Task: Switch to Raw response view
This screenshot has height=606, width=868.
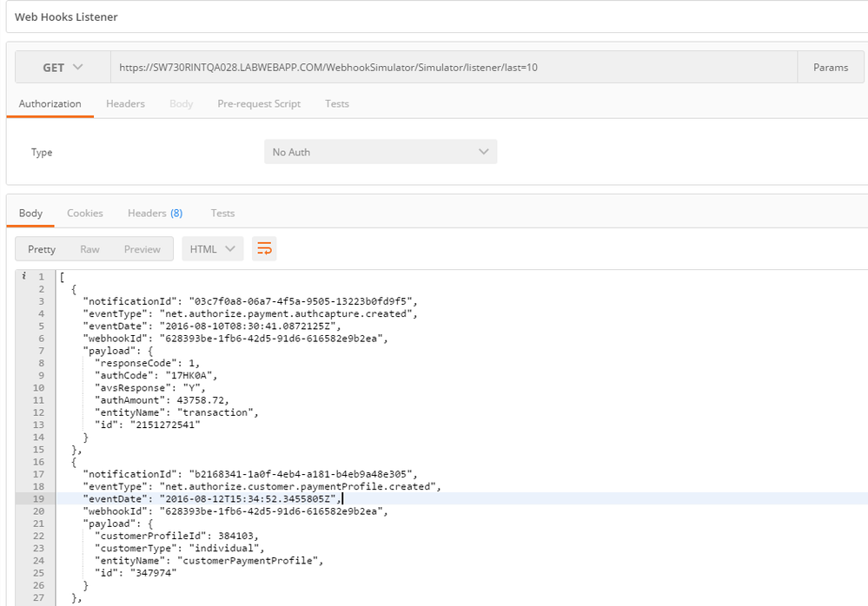Action: click(x=89, y=249)
